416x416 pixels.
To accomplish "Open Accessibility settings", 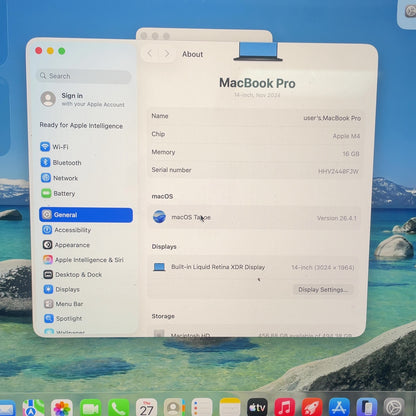I will 67,230.
